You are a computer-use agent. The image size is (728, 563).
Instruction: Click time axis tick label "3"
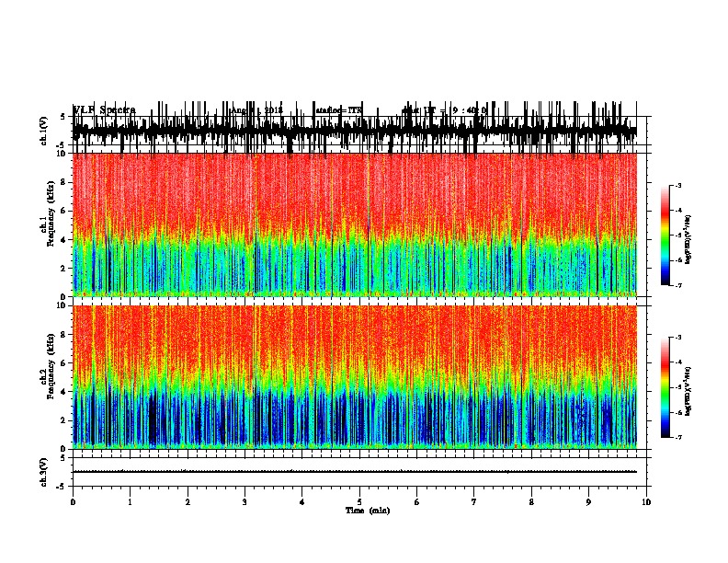coord(245,502)
